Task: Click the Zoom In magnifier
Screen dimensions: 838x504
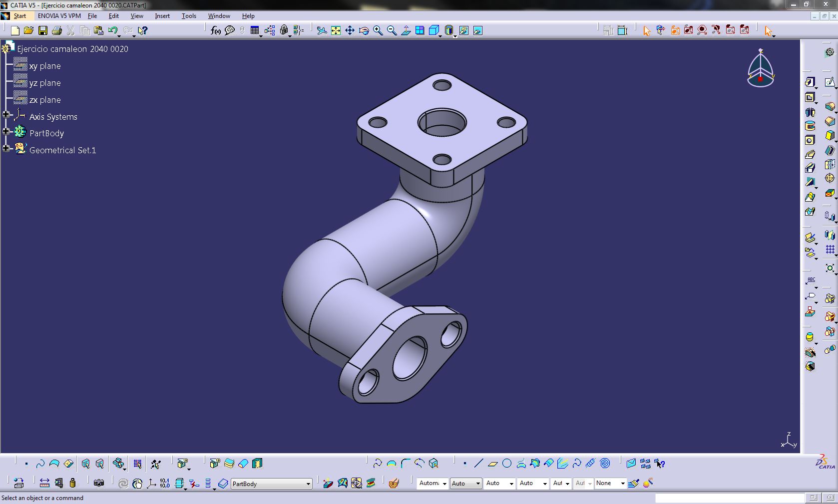Action: coord(378,30)
